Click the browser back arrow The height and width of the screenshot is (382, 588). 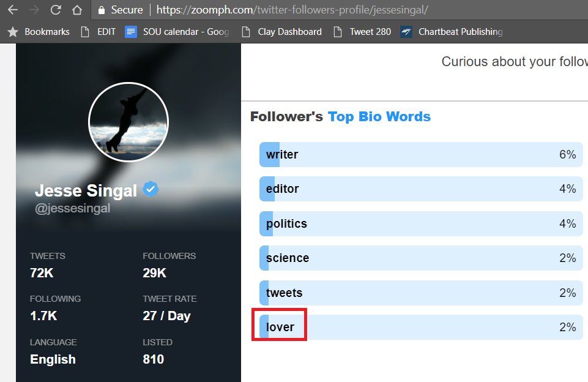(12, 10)
